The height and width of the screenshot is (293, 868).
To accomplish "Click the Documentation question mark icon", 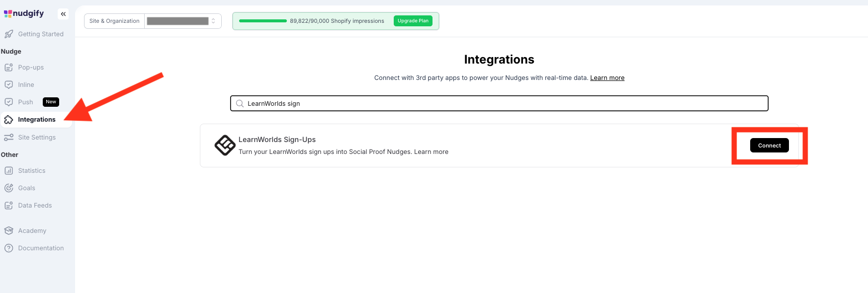I will tap(8, 248).
